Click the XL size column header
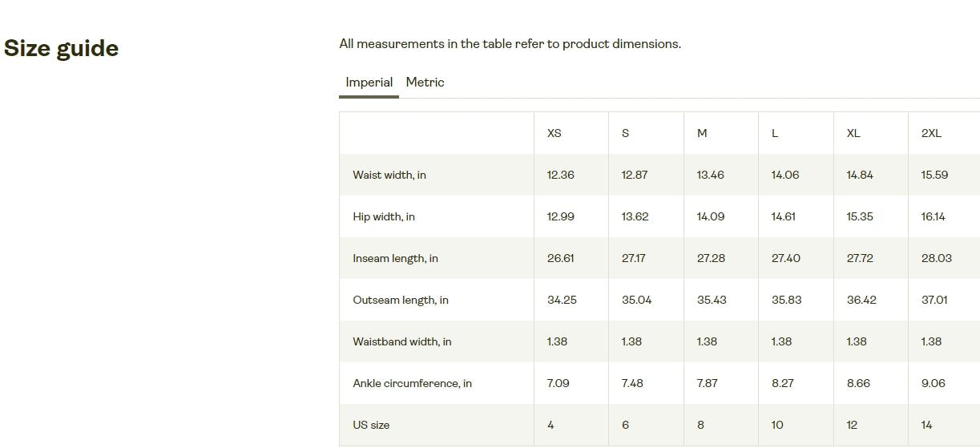The height and width of the screenshot is (448, 980). click(853, 133)
